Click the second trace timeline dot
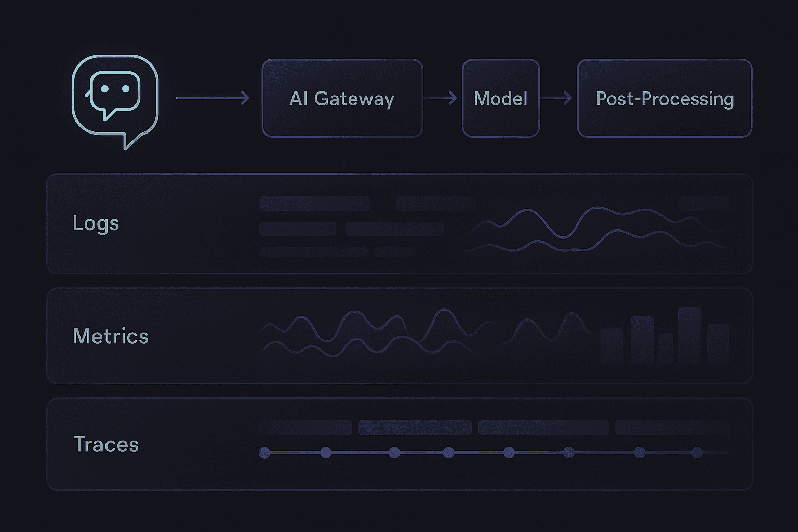This screenshot has width=798, height=532. [326, 453]
